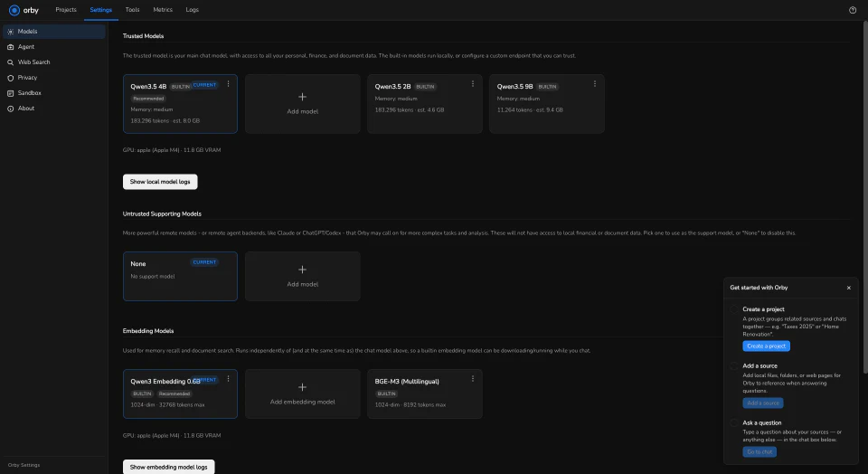Viewport: 868px width, 474px height.
Task: Click the CURRENT badge on None card
Action: 205,262
